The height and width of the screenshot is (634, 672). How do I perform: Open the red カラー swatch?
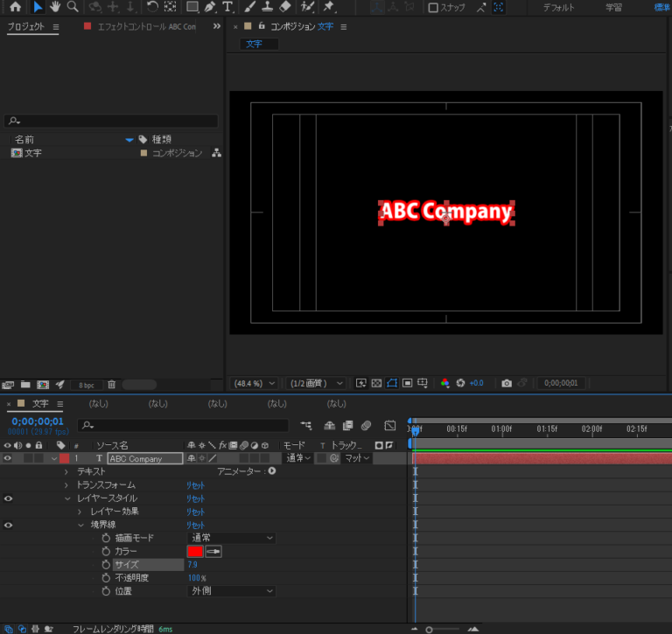(195, 552)
